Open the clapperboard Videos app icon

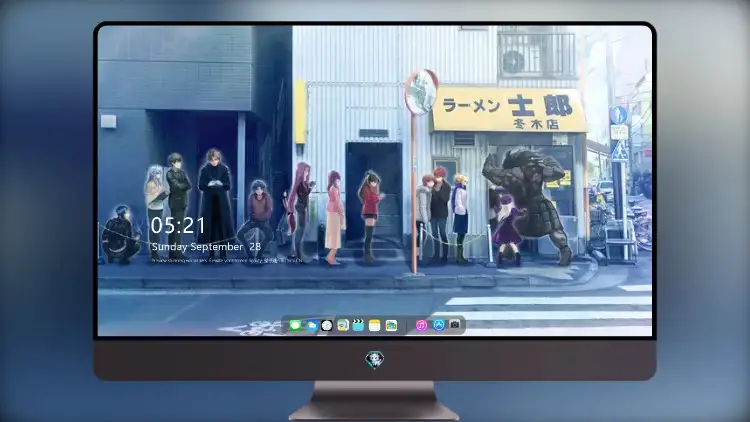358,325
